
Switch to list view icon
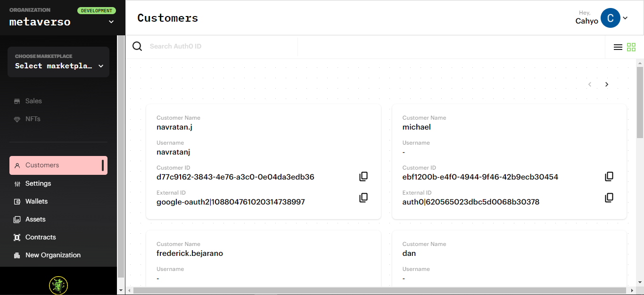click(x=618, y=47)
